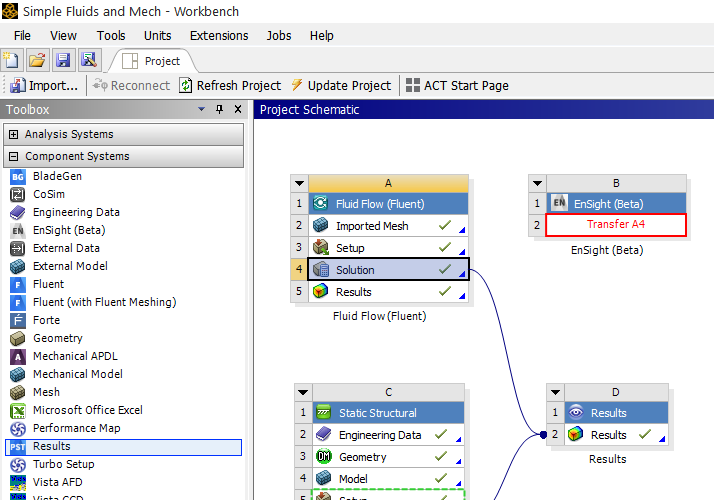
Task: Click the Transfer A4 cell
Action: click(x=616, y=225)
